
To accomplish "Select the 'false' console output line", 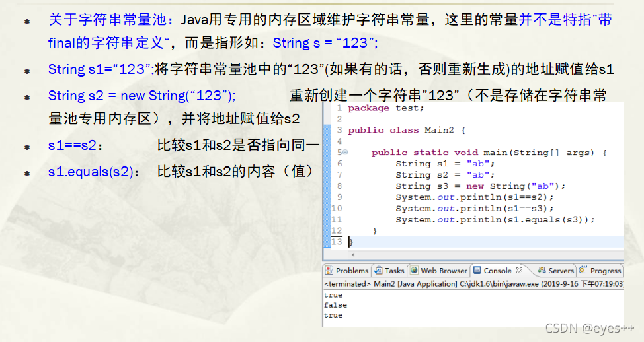I will tap(335, 305).
